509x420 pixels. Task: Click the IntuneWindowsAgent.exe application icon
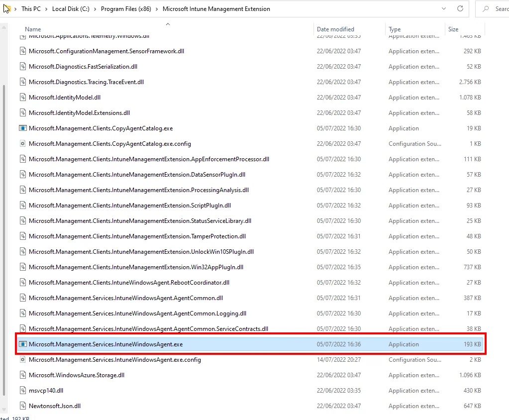(x=23, y=344)
